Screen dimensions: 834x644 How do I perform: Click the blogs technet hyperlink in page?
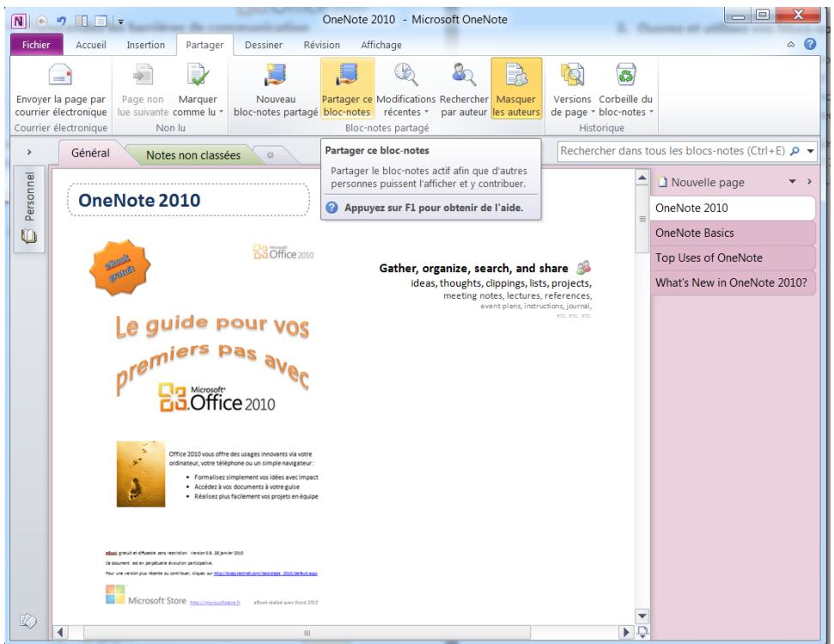click(x=265, y=574)
